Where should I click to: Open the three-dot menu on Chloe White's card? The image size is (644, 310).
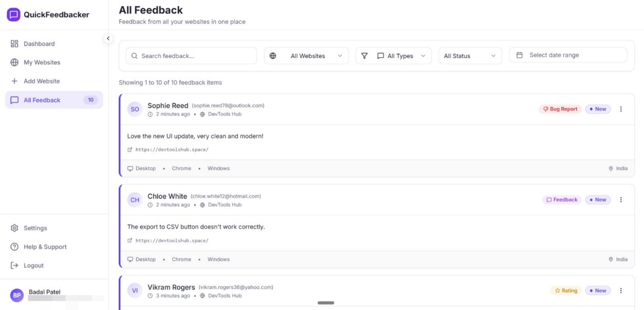pyautogui.click(x=621, y=200)
